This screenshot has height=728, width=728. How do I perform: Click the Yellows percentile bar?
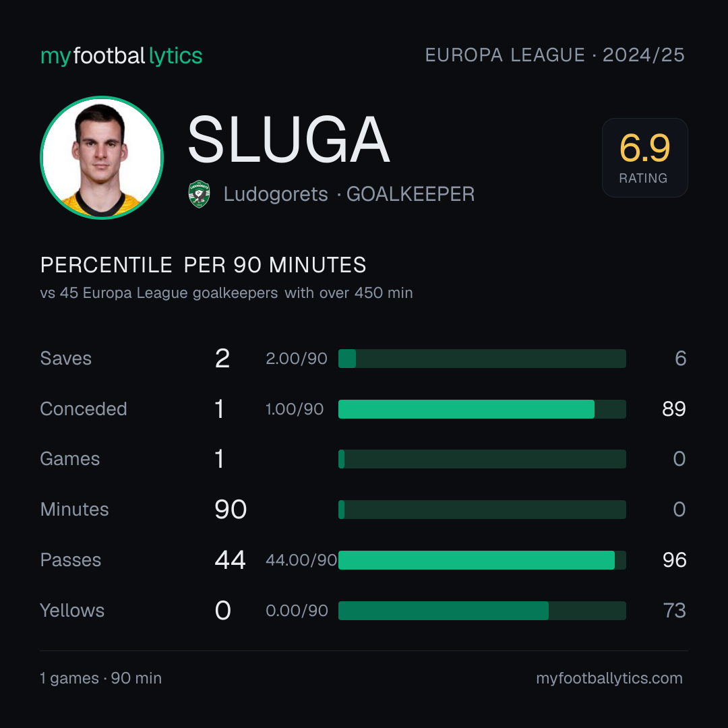482,611
